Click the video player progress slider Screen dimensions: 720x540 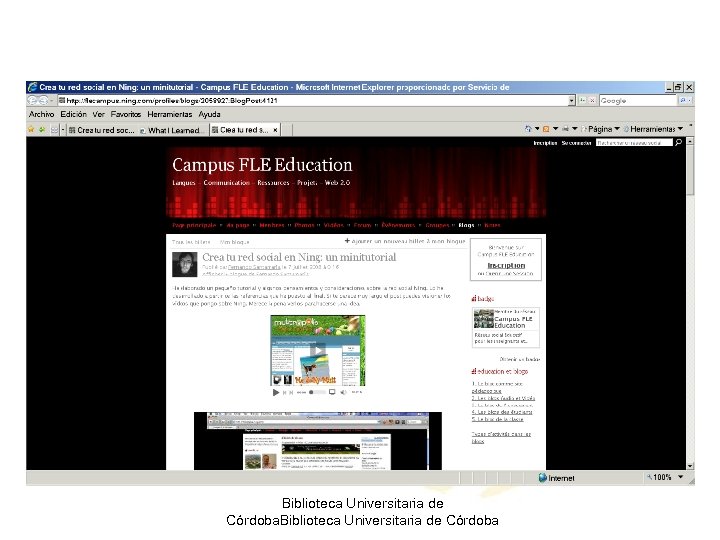pos(317,392)
